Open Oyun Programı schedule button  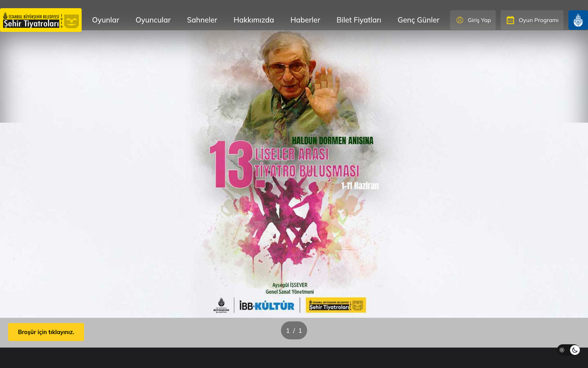pos(532,20)
